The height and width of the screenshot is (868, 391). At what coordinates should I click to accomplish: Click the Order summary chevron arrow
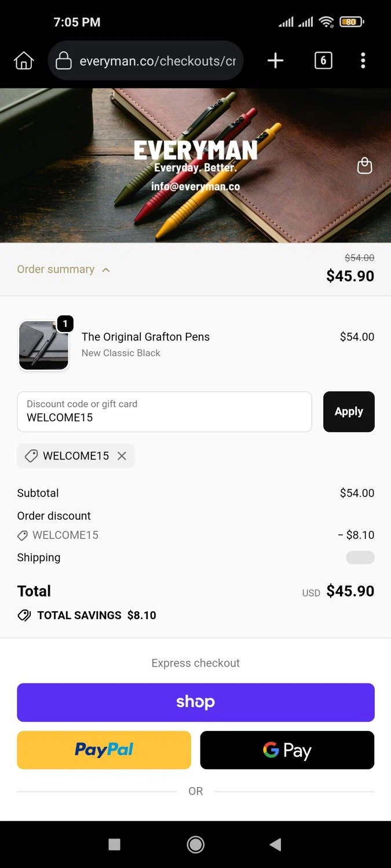(x=106, y=270)
